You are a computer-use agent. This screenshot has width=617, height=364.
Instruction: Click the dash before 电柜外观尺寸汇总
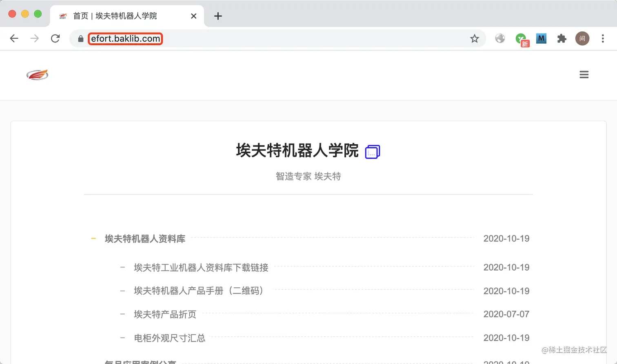(122, 338)
